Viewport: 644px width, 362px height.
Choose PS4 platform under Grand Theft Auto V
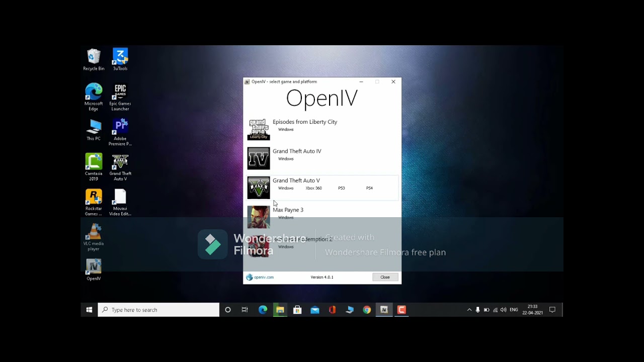pos(369,188)
